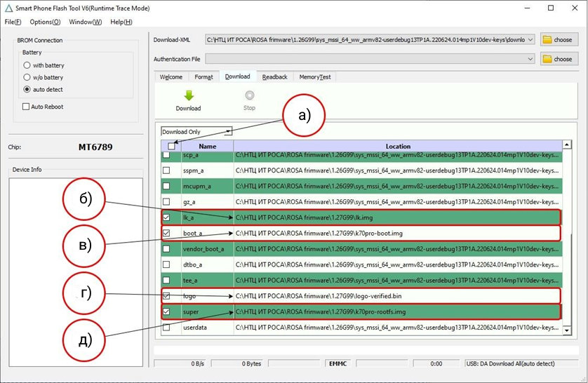Image resolution: width=588 pixels, height=383 pixels.
Task: Open the Options menu
Action: (x=45, y=22)
